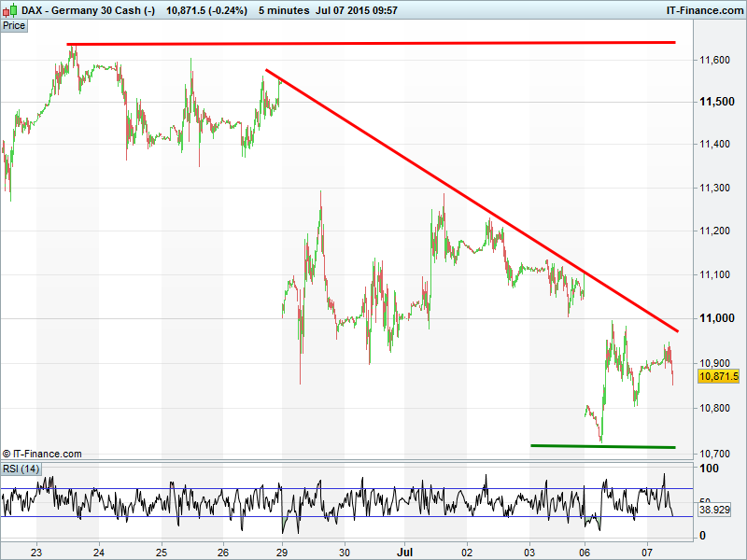Click the 11,300 price axis label
This screenshot has width=747, height=560.
(714, 188)
